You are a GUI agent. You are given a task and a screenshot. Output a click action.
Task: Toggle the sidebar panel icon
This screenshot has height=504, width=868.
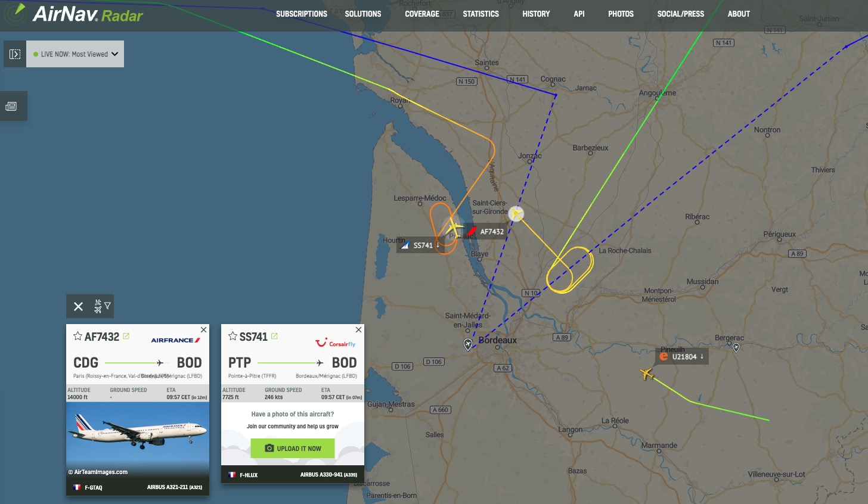15,54
